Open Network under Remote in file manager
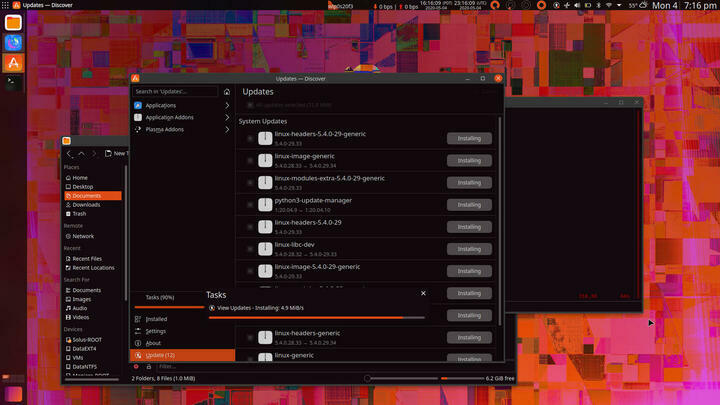The image size is (720, 405). (x=93, y=236)
